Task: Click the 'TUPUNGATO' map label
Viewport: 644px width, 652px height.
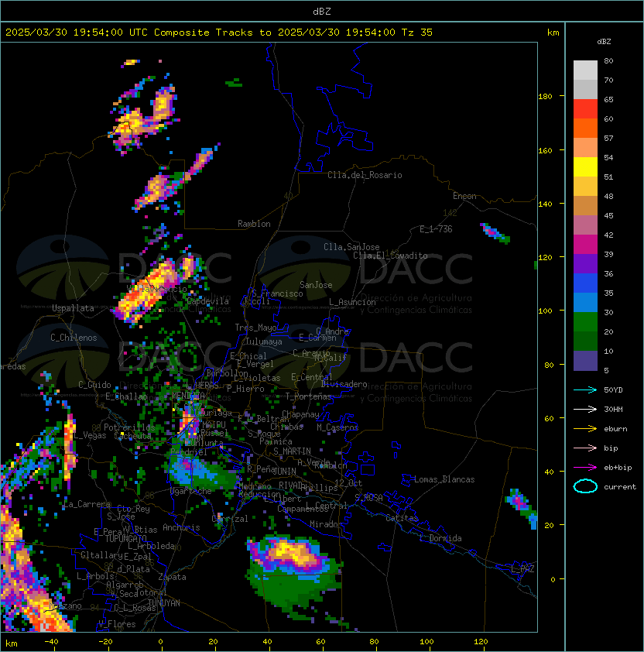Action: point(125,538)
